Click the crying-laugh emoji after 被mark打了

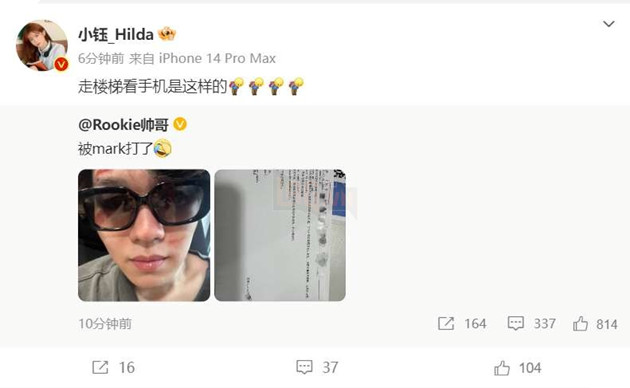click(162, 148)
